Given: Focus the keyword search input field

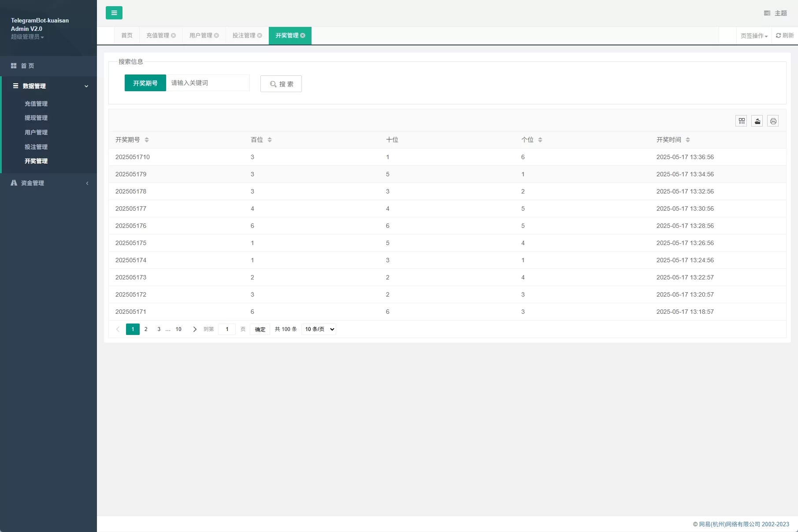Looking at the screenshot, I should point(208,83).
